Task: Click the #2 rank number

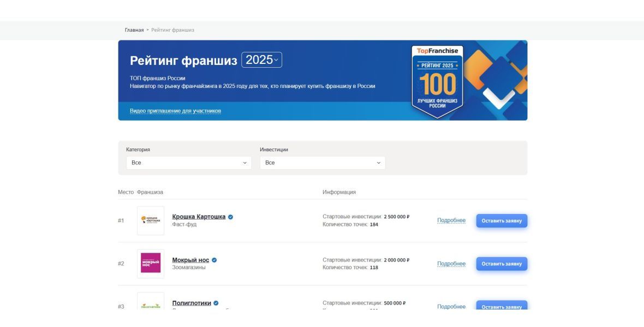Action: [121, 264]
